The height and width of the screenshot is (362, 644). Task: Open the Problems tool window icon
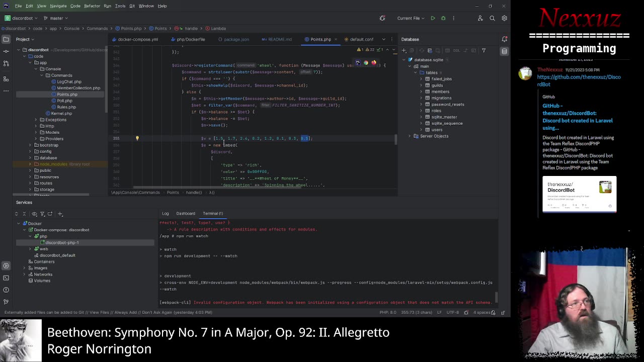point(6,290)
